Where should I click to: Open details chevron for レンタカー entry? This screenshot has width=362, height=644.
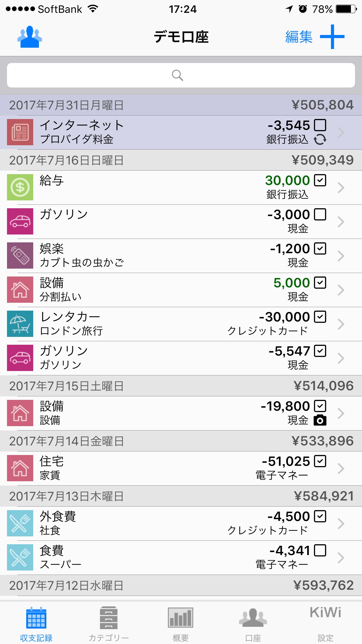pos(341,324)
